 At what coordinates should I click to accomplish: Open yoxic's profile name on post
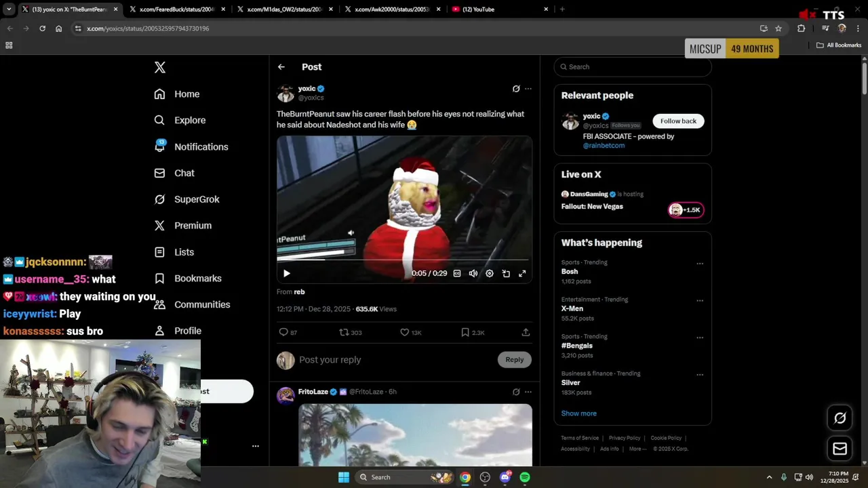click(x=307, y=88)
